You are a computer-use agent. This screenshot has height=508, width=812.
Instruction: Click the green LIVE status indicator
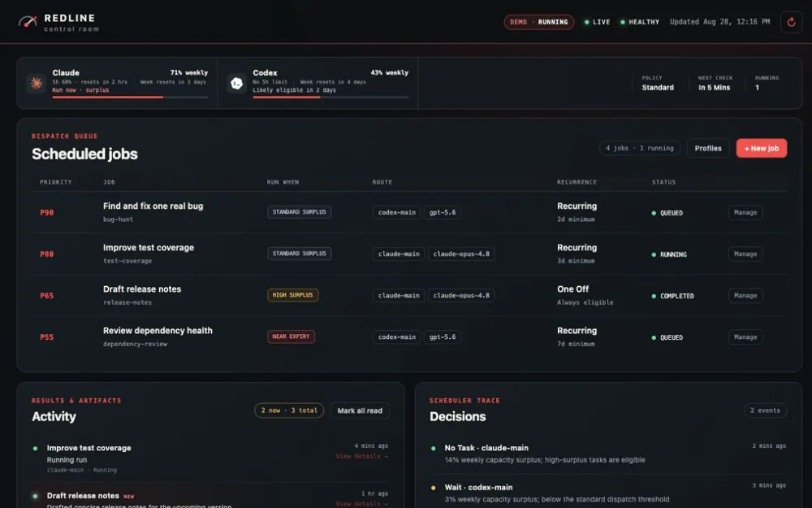597,22
